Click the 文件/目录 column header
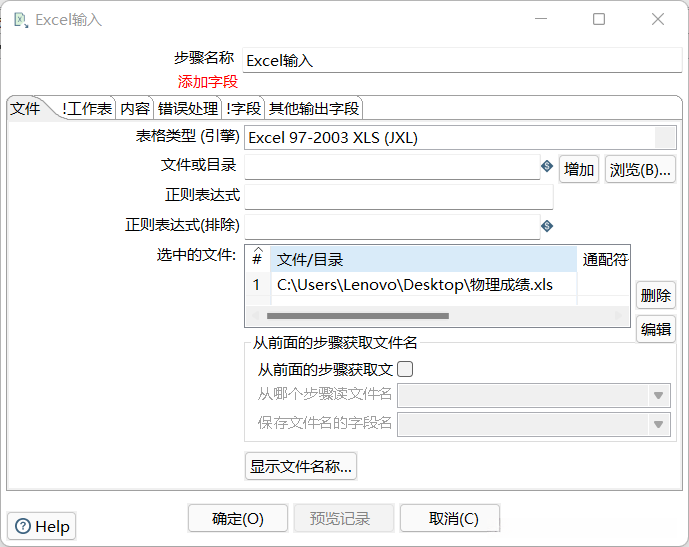The image size is (689, 547). pos(423,259)
